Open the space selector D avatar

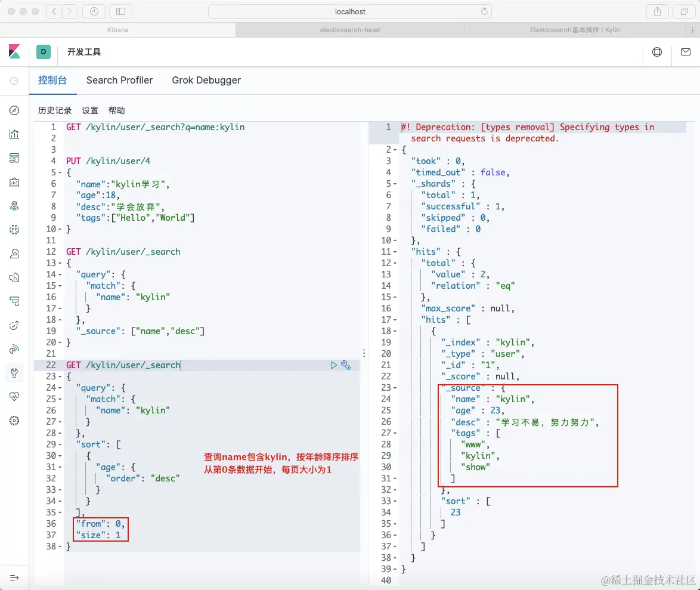pyautogui.click(x=44, y=52)
